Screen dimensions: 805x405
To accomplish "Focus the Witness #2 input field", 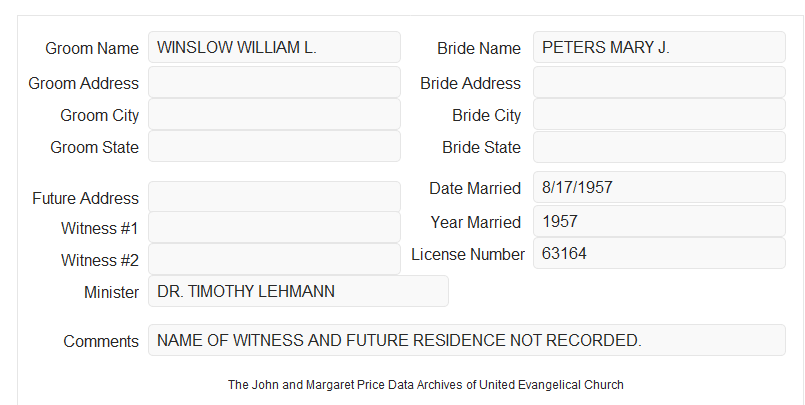I will pos(274,259).
